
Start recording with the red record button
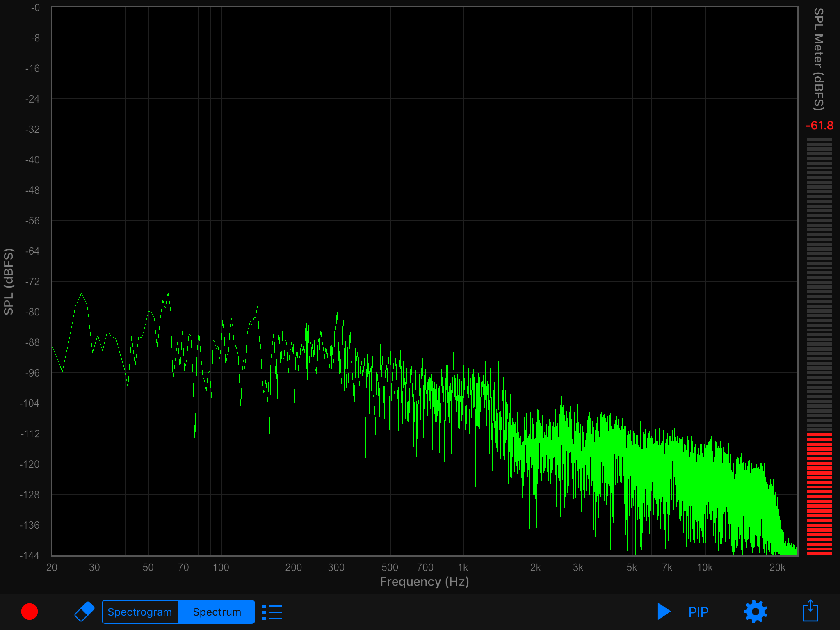pos(30,612)
